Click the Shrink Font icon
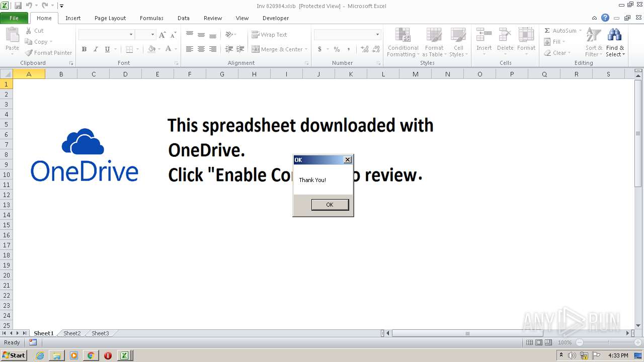Screen dimensions: 644x362 (173, 35)
